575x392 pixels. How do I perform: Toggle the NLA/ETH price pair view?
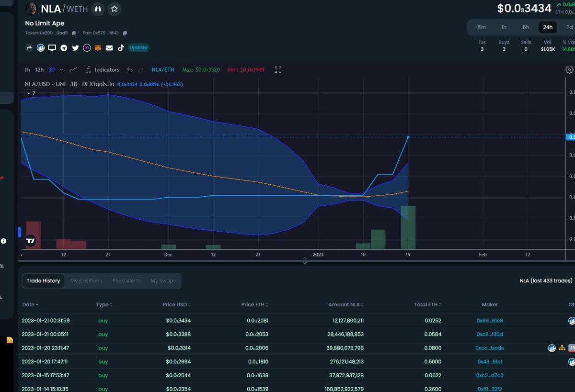coord(163,70)
